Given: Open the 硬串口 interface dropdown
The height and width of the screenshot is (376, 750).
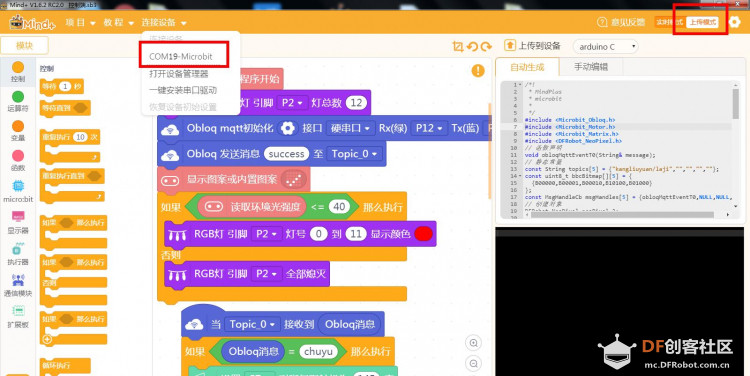Looking at the screenshot, I should 350,128.
